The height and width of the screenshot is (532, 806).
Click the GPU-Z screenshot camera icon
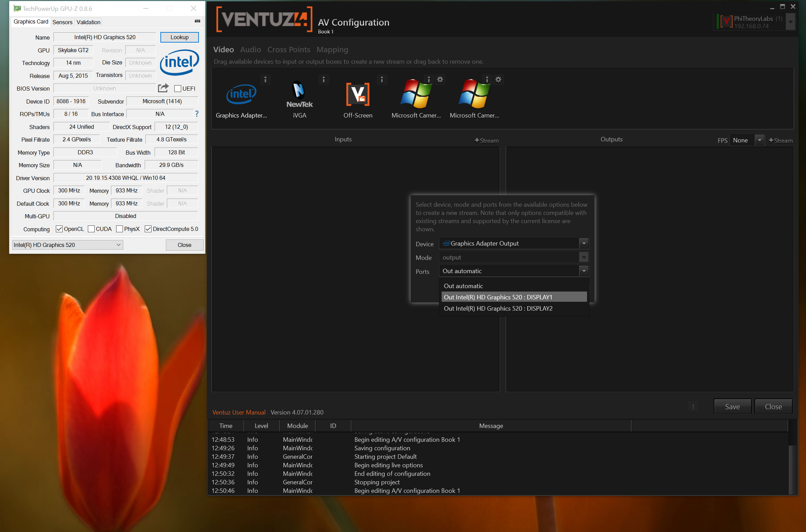(x=197, y=21)
